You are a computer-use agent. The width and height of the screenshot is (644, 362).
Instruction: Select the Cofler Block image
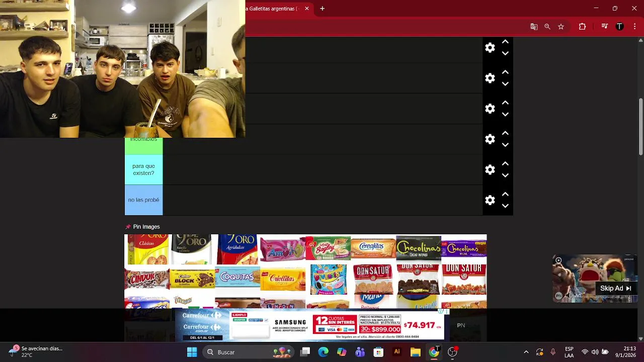click(192, 280)
